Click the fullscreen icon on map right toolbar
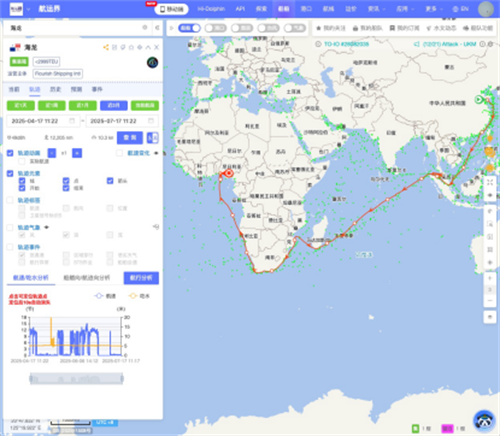500x436 pixels. click(x=490, y=182)
